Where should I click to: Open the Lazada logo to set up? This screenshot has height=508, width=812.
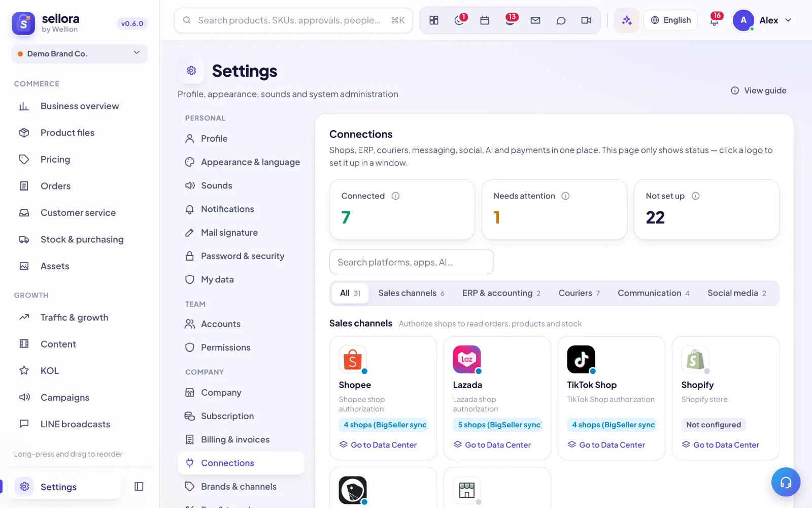(467, 360)
